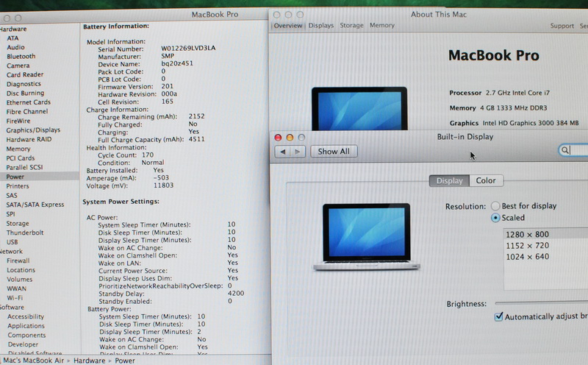Open the Memory tab in About This Mac
Viewport: 588px width, 365px height.
[381, 25]
